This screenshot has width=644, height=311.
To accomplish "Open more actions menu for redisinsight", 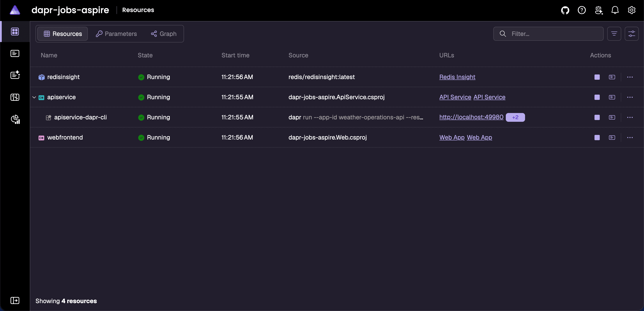I will [630, 77].
